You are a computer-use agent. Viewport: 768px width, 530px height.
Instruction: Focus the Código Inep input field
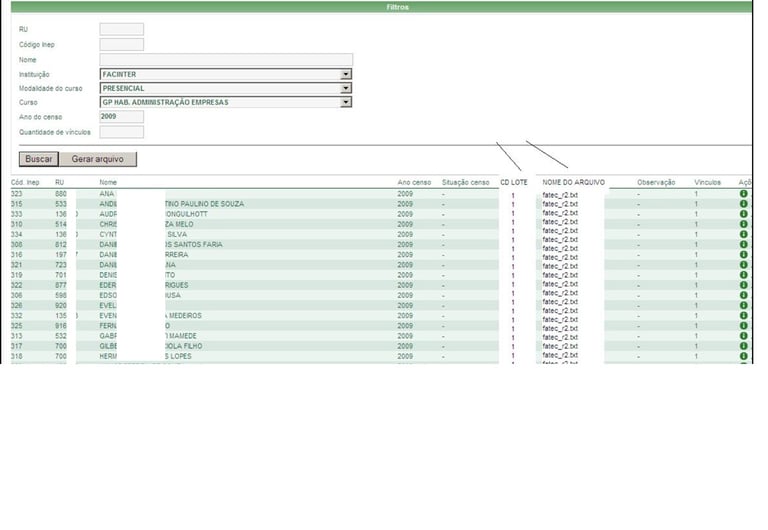coord(121,45)
